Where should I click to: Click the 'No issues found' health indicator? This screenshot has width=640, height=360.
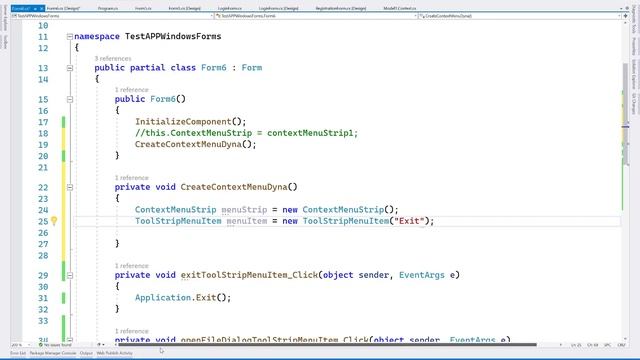[55, 345]
